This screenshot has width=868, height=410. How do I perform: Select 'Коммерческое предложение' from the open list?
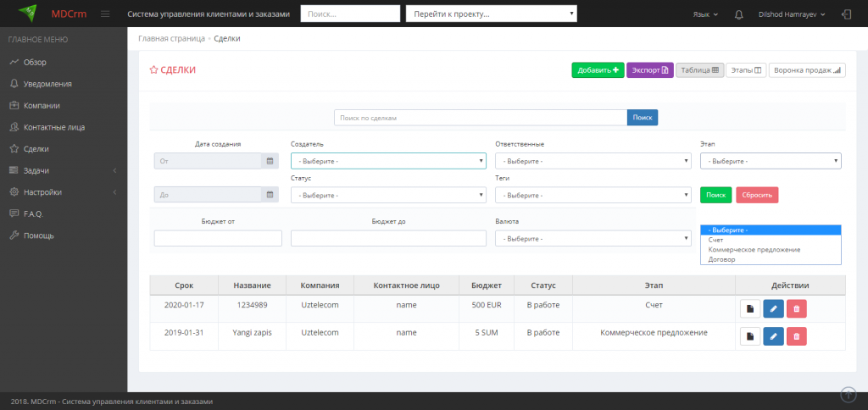(754, 250)
